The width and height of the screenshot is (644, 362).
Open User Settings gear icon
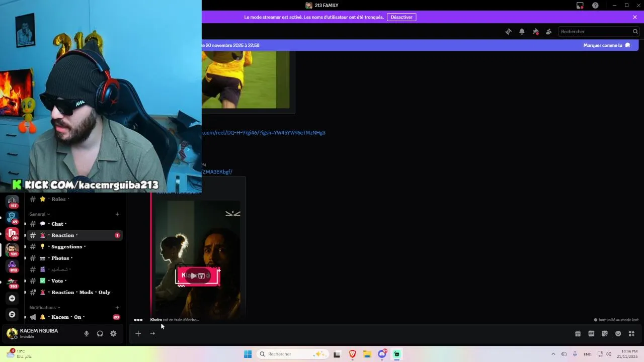(113, 333)
